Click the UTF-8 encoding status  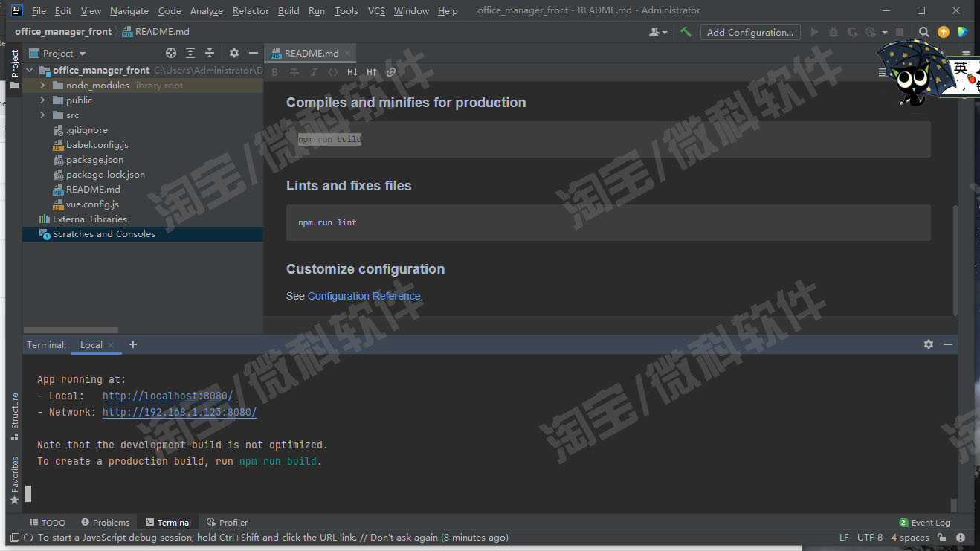(x=870, y=537)
